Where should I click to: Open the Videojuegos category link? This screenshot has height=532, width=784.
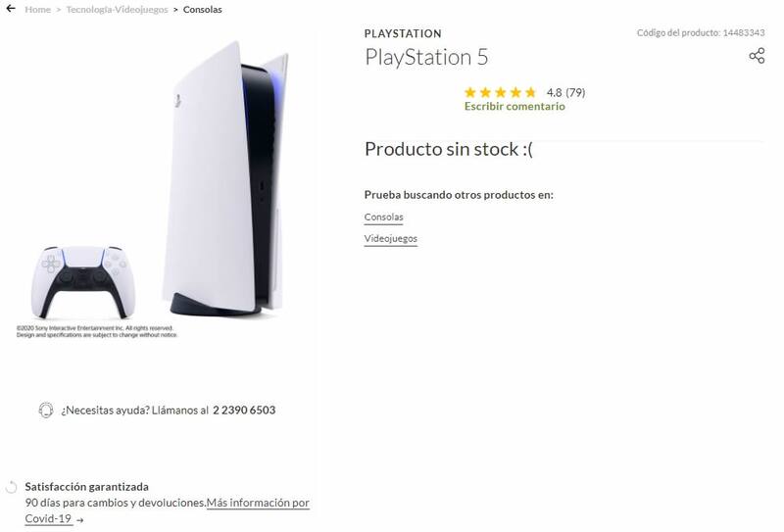[390, 239]
